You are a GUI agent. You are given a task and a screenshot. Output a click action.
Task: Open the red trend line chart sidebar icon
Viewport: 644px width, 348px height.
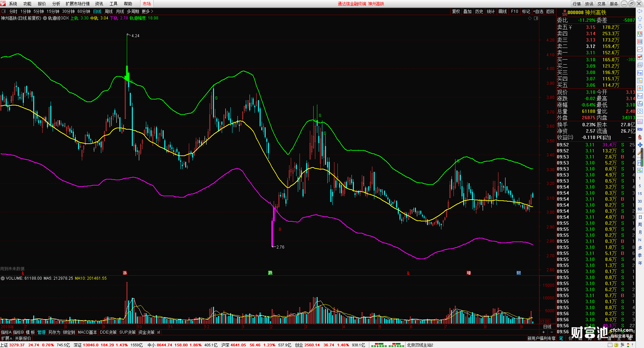pyautogui.click(x=640, y=50)
